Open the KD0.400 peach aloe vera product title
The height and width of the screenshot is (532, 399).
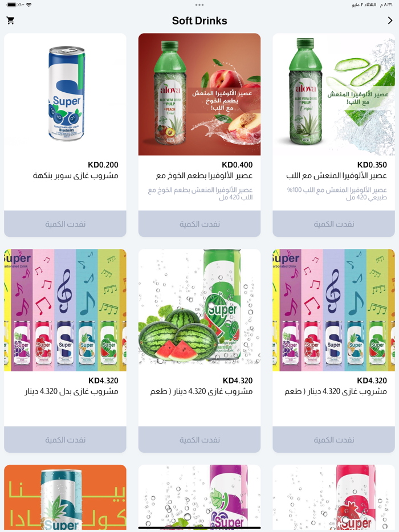(x=204, y=176)
